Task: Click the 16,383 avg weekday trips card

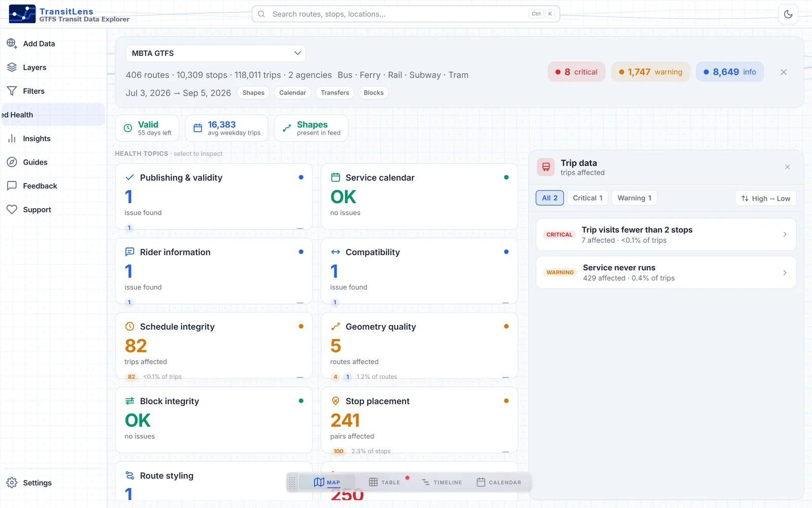Action: (227, 128)
